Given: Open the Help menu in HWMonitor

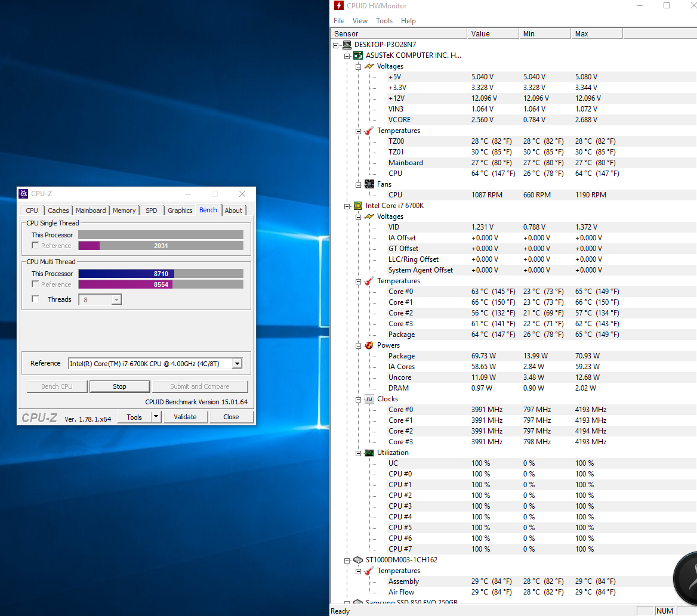Looking at the screenshot, I should point(408,21).
